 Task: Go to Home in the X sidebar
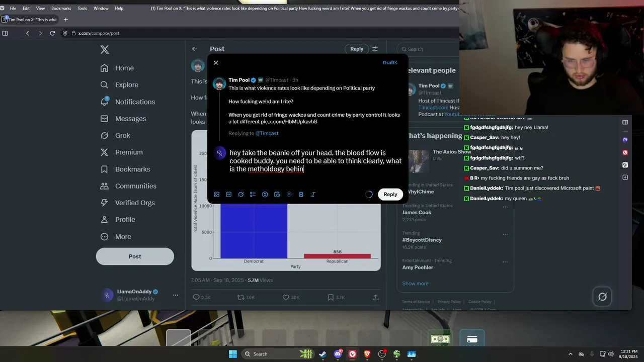pos(117,68)
